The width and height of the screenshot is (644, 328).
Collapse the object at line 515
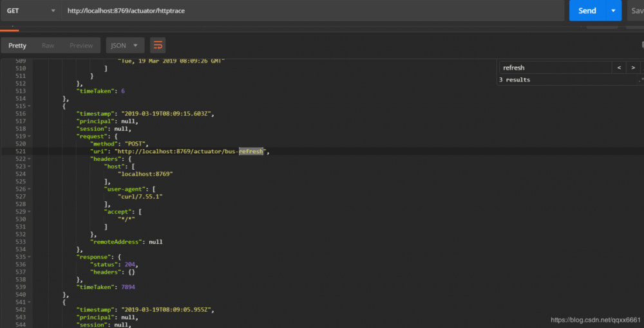30,105
